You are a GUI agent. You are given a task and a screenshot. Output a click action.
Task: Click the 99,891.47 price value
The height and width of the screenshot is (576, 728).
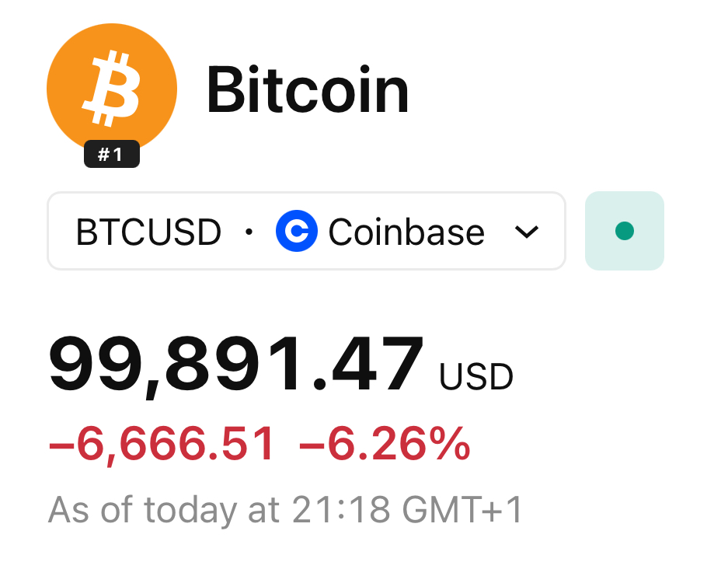(x=236, y=364)
